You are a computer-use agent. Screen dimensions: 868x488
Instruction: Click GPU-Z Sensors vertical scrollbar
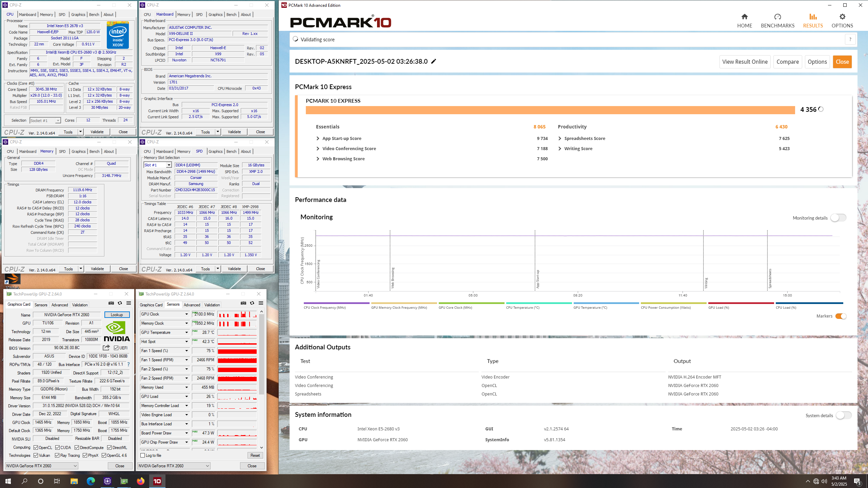click(261, 354)
